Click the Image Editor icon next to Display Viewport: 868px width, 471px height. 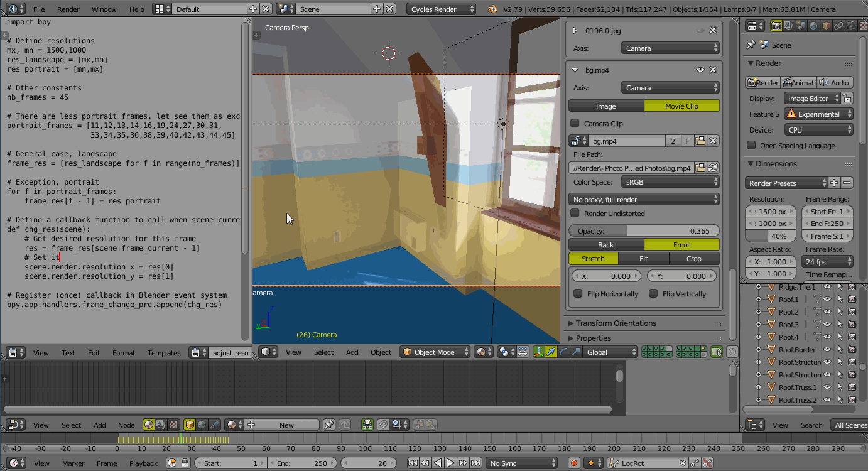tap(812, 98)
